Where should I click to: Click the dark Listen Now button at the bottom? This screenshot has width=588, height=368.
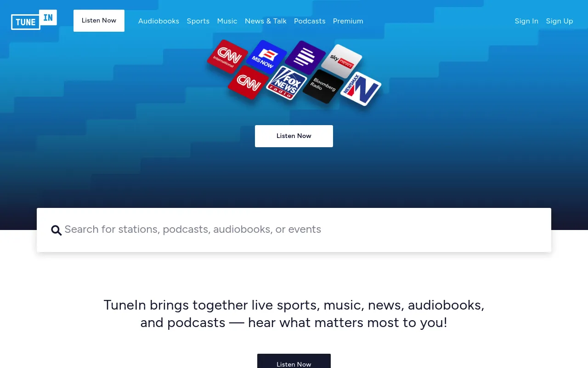(x=294, y=361)
